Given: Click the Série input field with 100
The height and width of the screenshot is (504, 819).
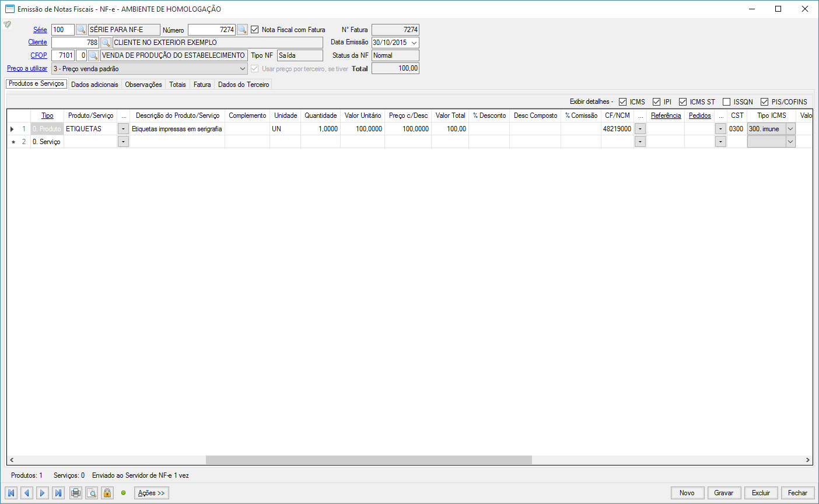Looking at the screenshot, I should [x=63, y=30].
